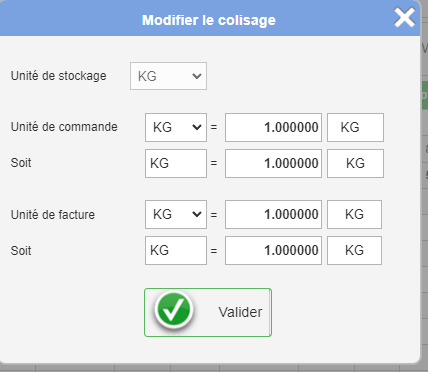Click the Unité de stockage label

click(59, 76)
